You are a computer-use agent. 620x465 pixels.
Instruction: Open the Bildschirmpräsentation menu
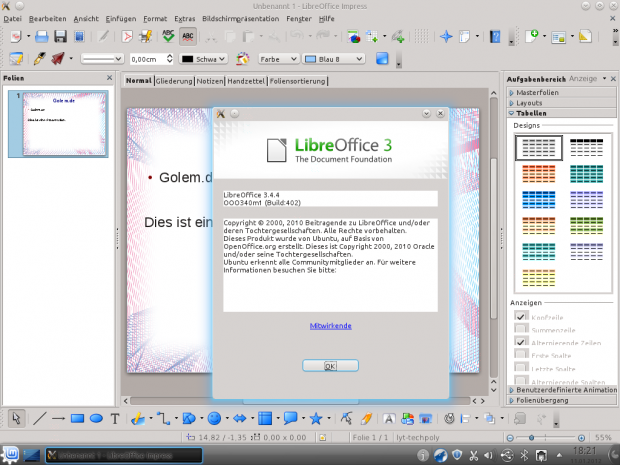(240, 19)
